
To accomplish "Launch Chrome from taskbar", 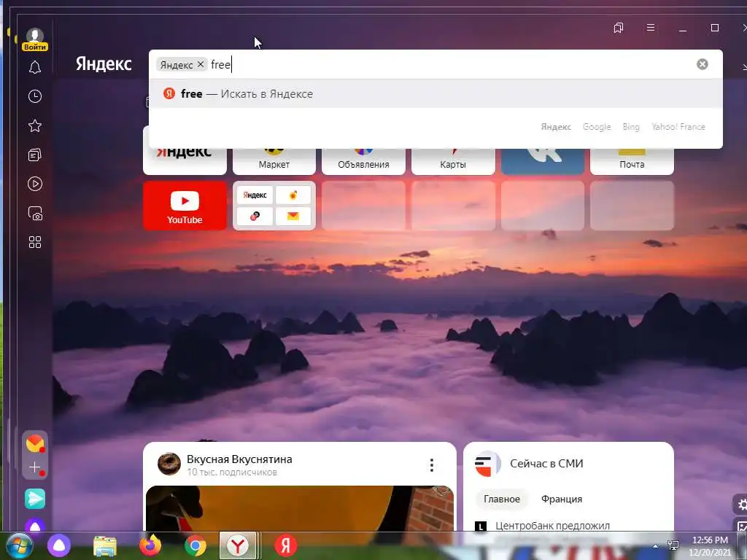I will [x=196, y=545].
